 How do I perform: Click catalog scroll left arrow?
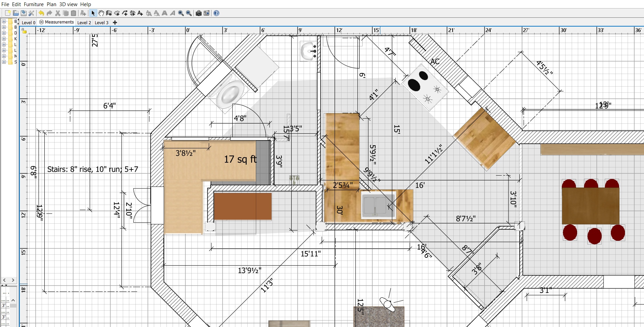pyautogui.click(x=4, y=280)
